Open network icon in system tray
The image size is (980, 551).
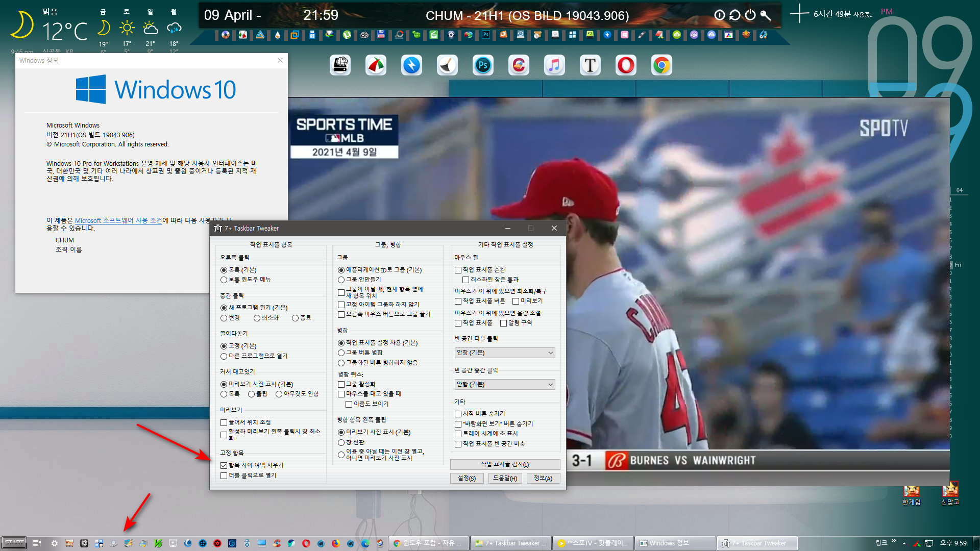pyautogui.click(x=929, y=543)
